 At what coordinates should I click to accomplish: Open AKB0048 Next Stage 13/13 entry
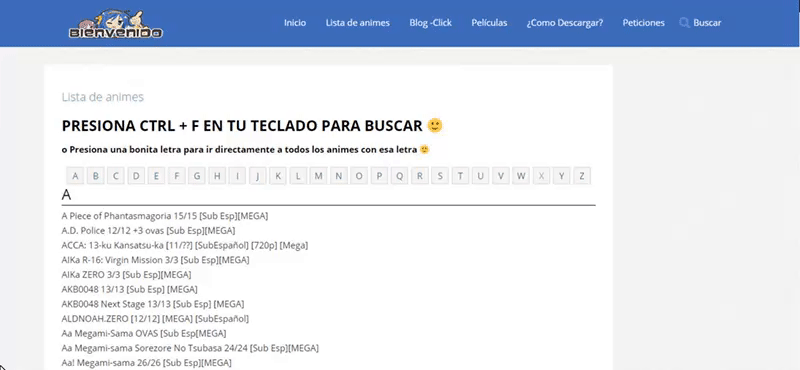point(153,304)
